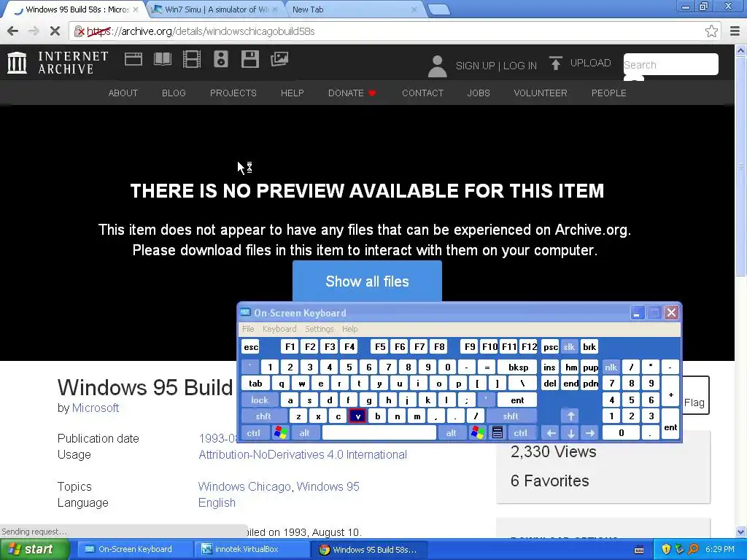The image size is (747, 560).
Task: Click the application menu key on keyboard
Action: tap(498, 433)
